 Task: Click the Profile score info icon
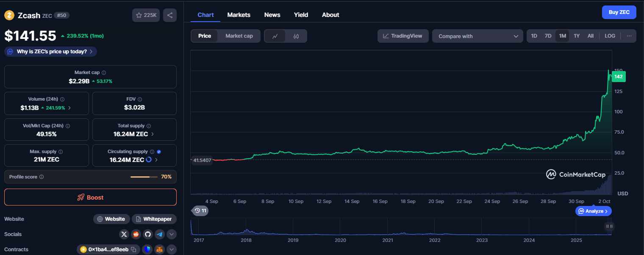42,177
